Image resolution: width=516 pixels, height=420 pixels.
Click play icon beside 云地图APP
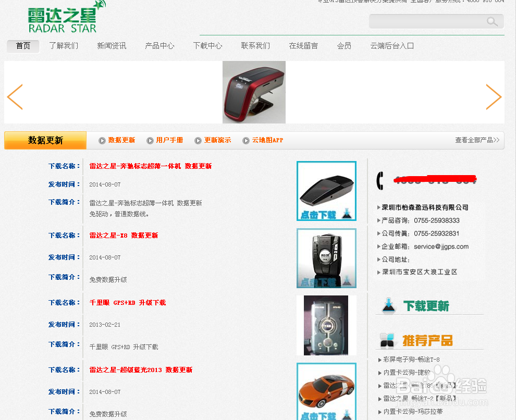(246, 141)
